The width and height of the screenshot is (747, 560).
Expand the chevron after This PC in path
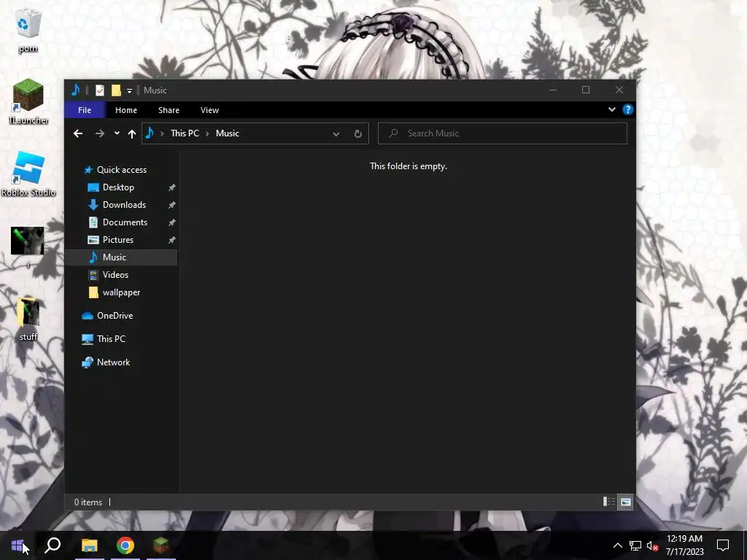click(207, 134)
